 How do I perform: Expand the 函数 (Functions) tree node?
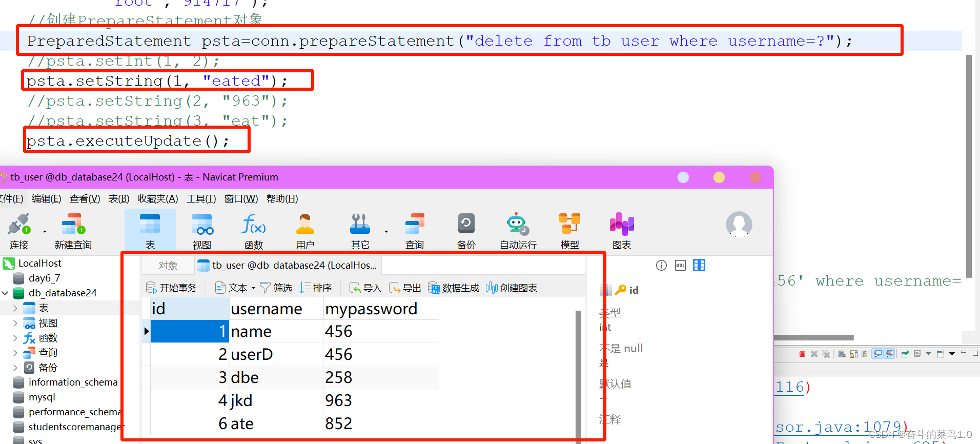tap(15, 338)
